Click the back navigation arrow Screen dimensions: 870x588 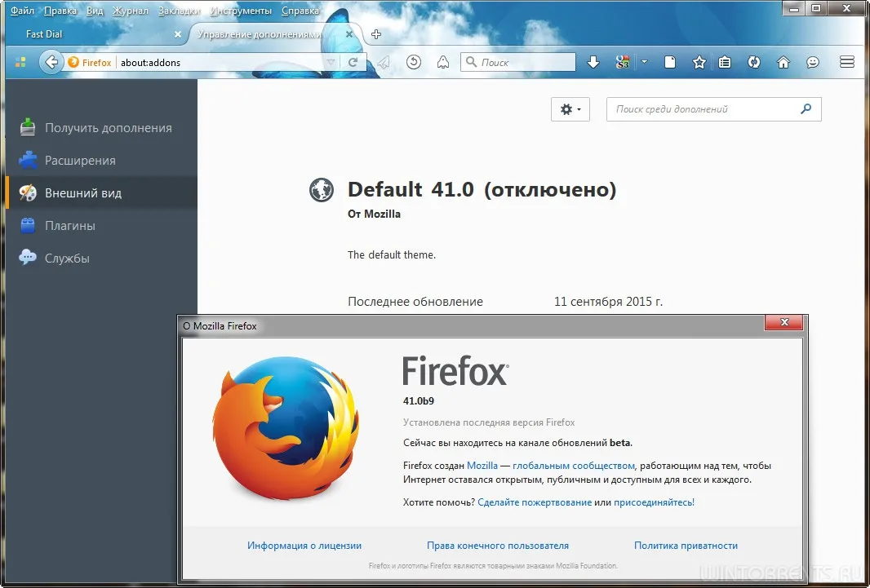click(x=51, y=62)
